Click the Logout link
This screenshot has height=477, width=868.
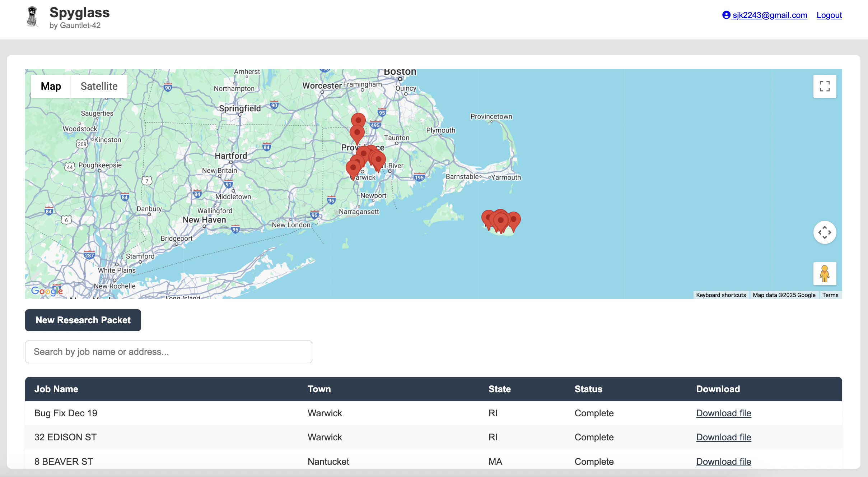pyautogui.click(x=829, y=15)
